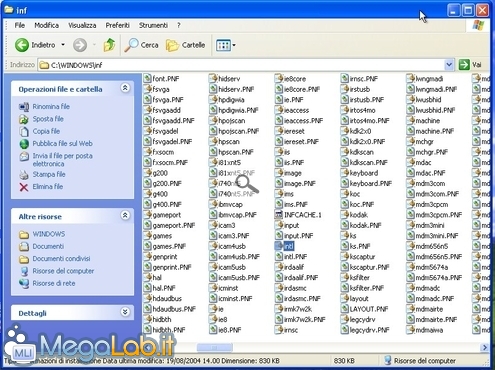
Task: Click the 830 KB status bar entry
Action: pos(344,361)
